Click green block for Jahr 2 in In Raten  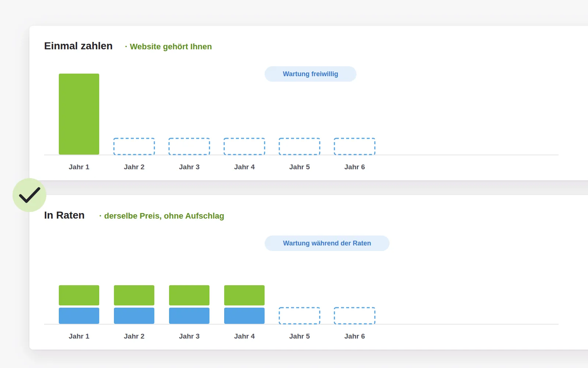coord(134,295)
